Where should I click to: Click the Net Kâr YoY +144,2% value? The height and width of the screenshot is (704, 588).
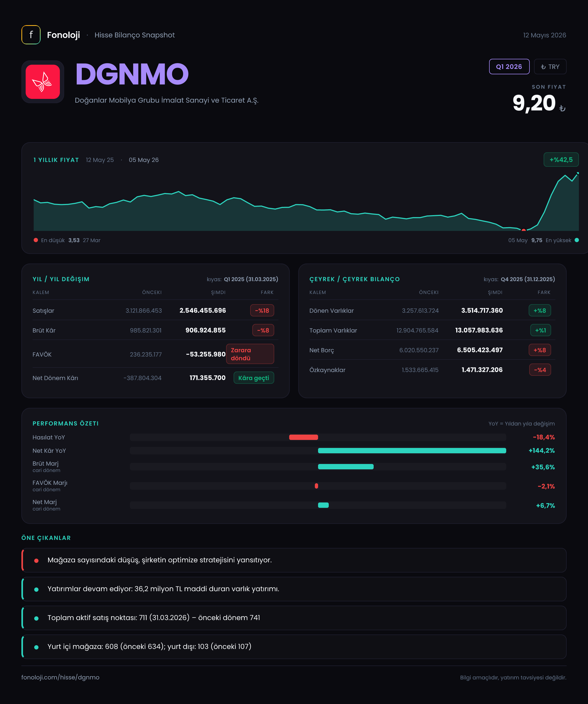coord(541,451)
